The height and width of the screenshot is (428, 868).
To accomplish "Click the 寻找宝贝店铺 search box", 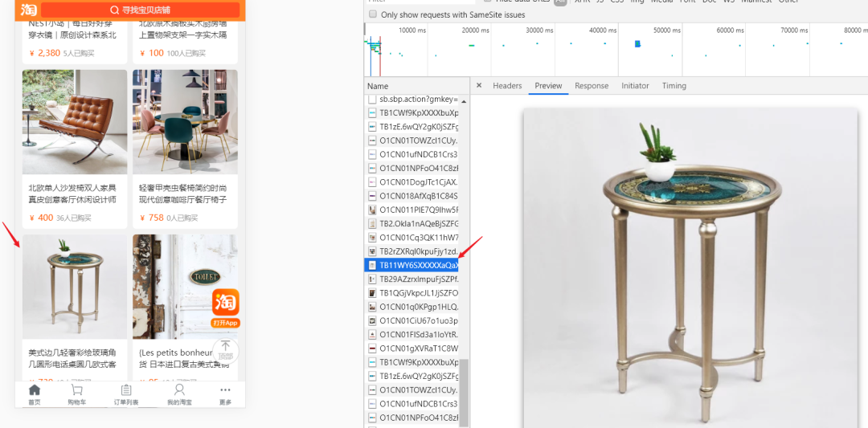I will (141, 10).
